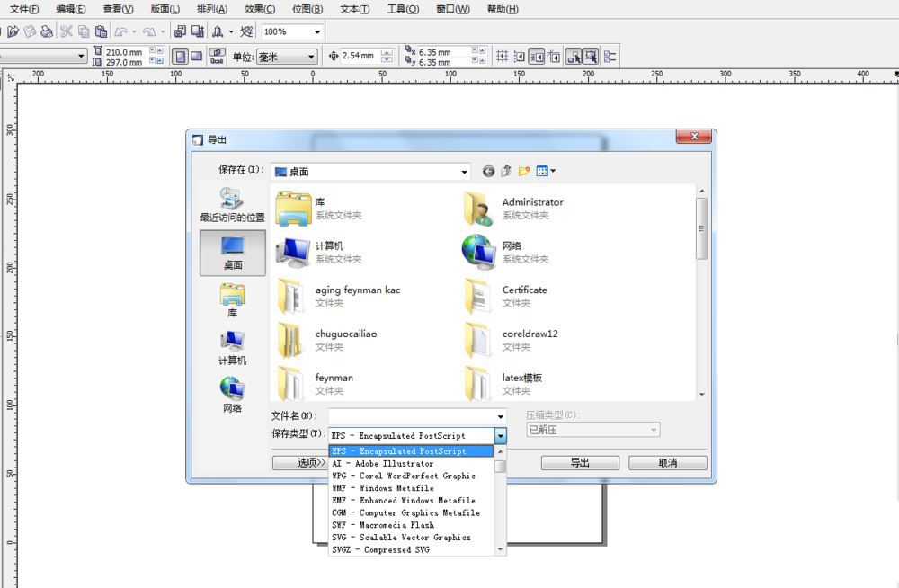This screenshot has width=899, height=588.
Task: Click the file list vertical scrollbar
Action: (701, 229)
